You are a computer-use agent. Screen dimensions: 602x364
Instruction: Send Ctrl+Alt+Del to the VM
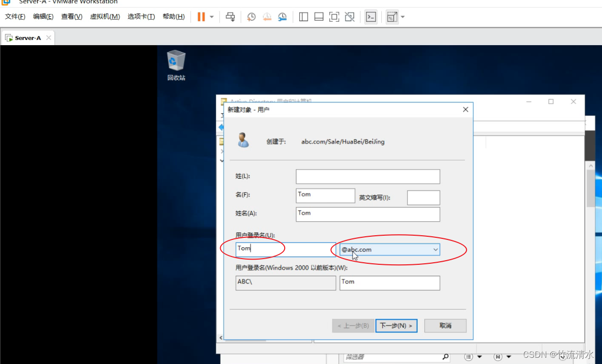pos(230,17)
